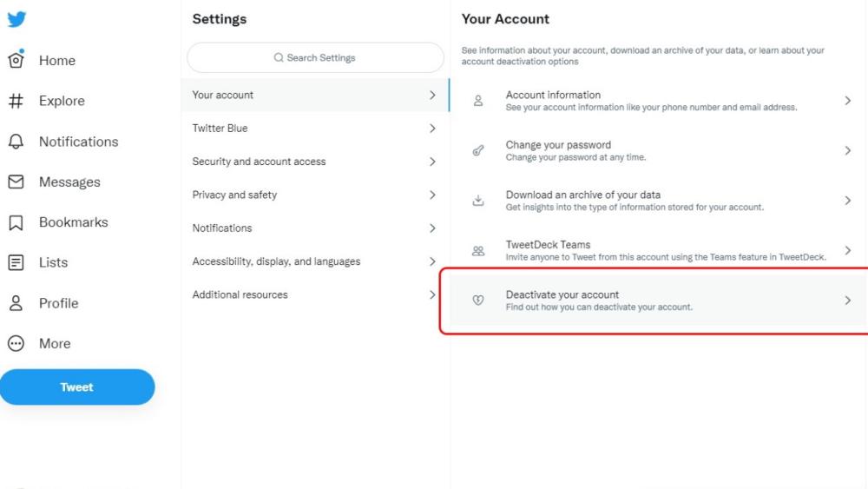Click the Search Settings field

pos(315,57)
